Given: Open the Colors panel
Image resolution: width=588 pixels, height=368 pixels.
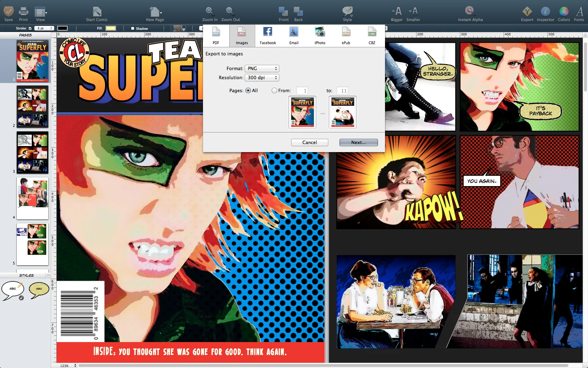Looking at the screenshot, I should pos(563,14).
